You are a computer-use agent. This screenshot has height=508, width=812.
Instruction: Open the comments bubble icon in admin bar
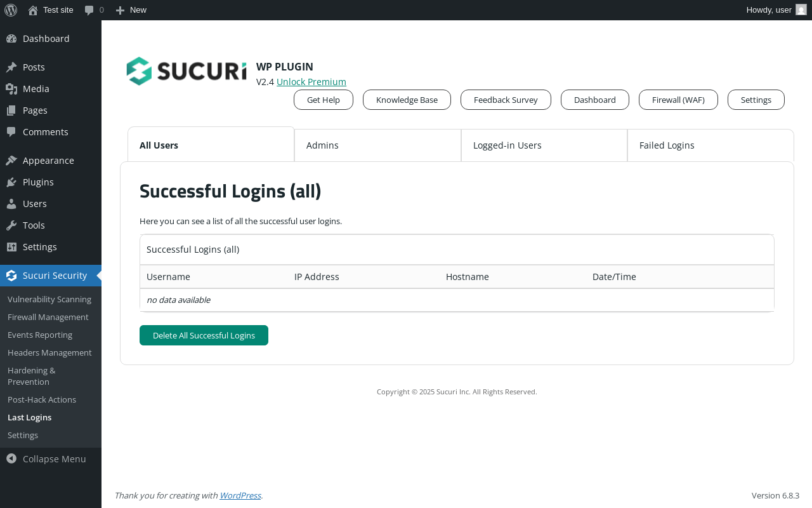[x=89, y=10]
